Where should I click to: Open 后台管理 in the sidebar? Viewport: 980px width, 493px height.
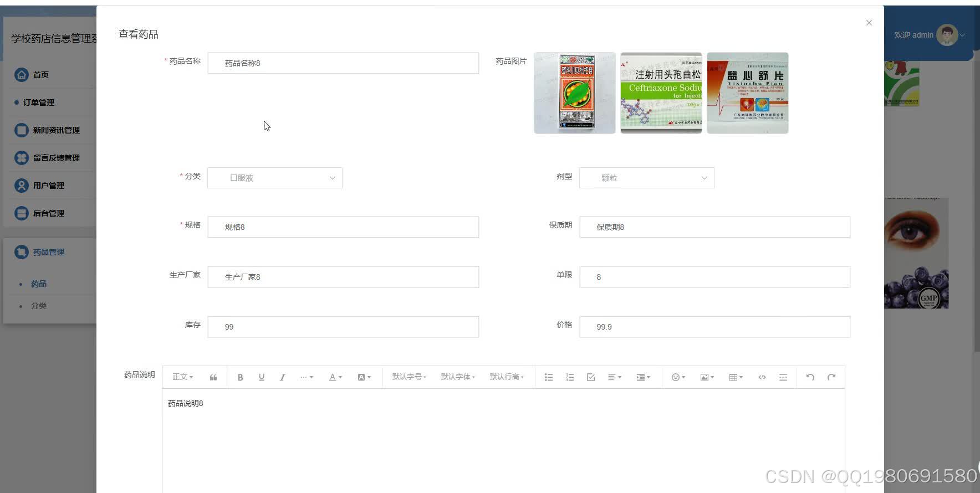[x=48, y=213]
